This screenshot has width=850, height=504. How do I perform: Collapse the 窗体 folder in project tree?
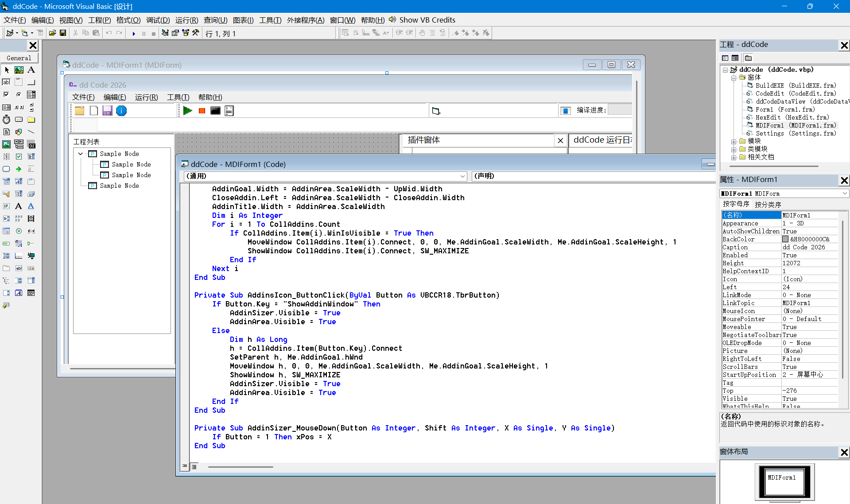click(734, 78)
